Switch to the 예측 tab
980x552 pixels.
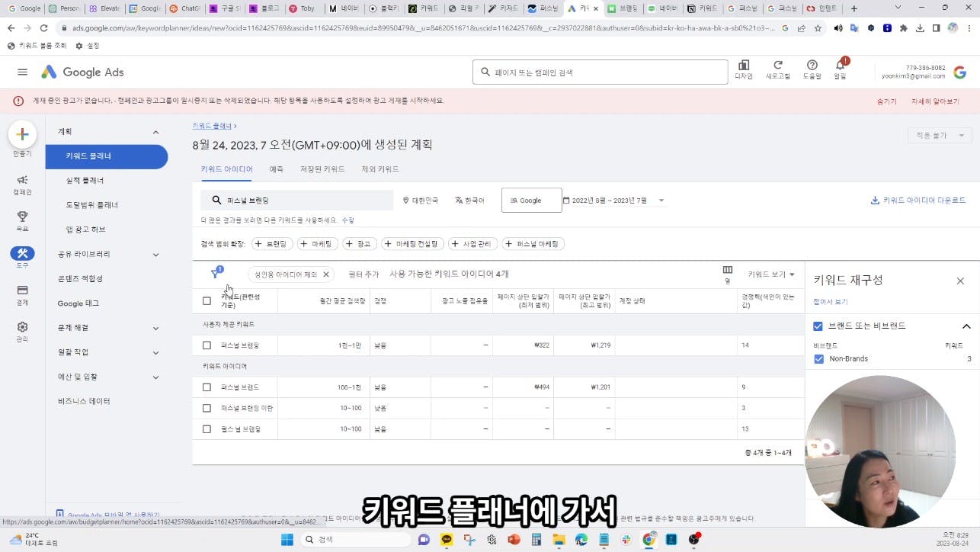277,169
